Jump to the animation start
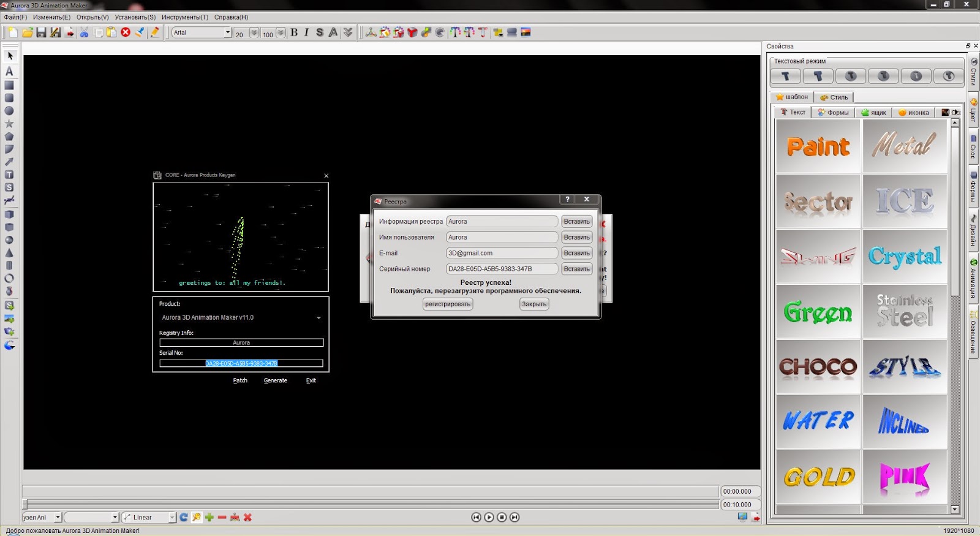 click(476, 518)
